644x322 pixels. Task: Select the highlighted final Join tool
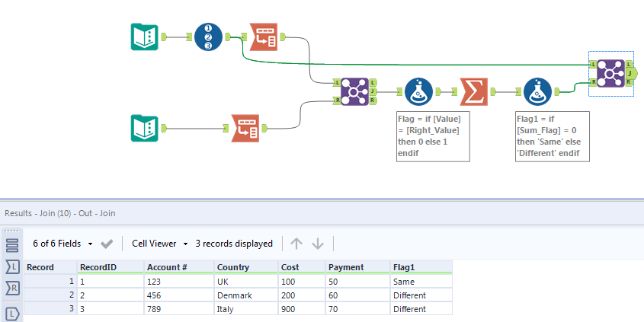(x=610, y=73)
